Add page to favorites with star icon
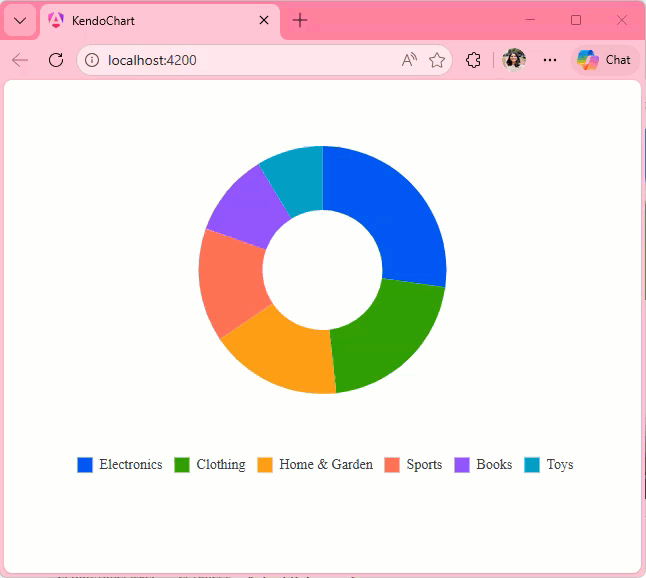The height and width of the screenshot is (578, 646). [437, 60]
